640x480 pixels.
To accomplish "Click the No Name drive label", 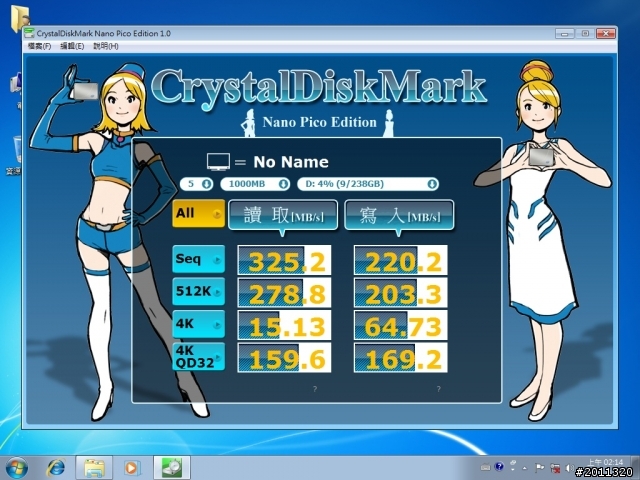I will [291, 162].
